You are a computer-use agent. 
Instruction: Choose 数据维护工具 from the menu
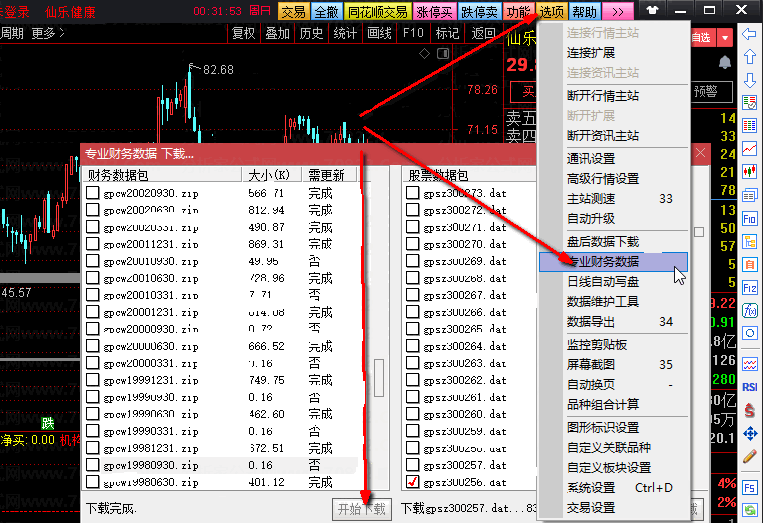coord(613,302)
